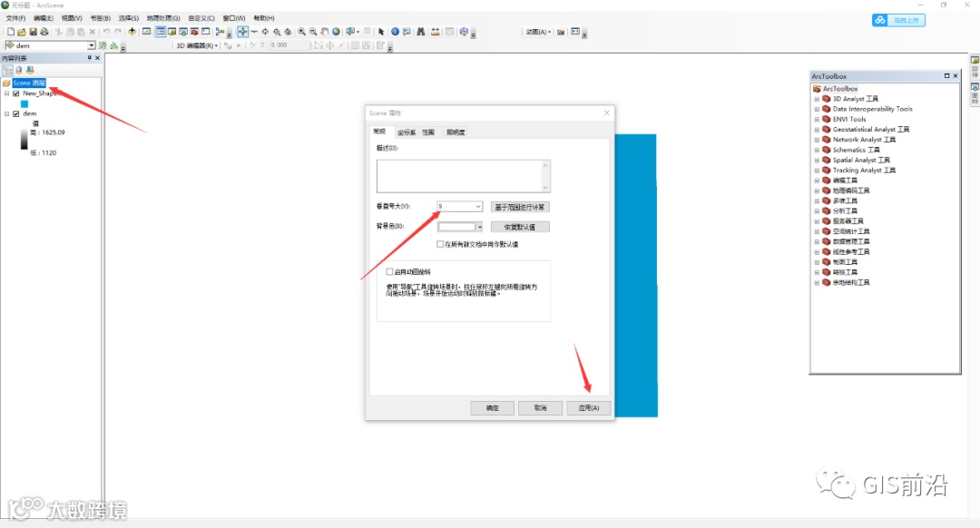Click the description box scroll down arrow

point(545,188)
